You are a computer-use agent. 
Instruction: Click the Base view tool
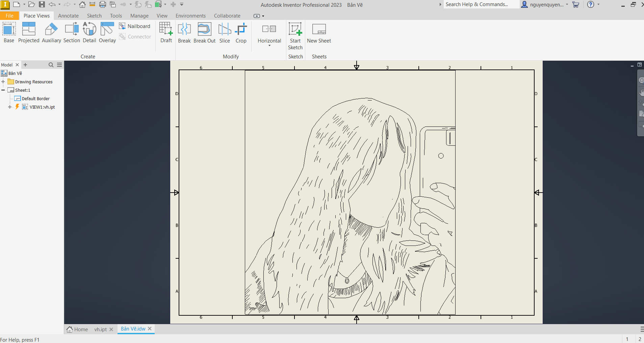click(x=9, y=33)
